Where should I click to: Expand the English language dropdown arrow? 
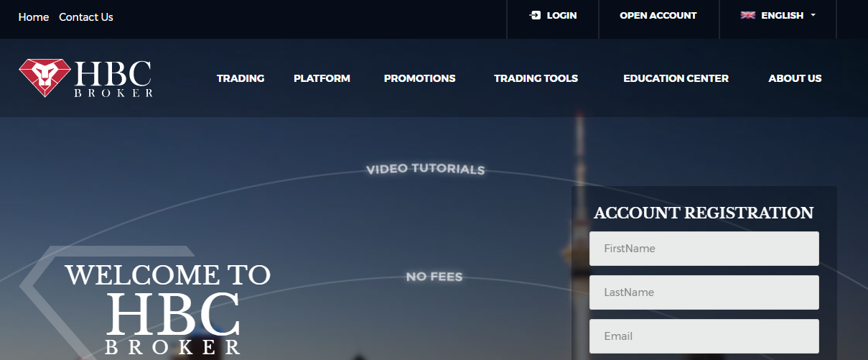(813, 15)
